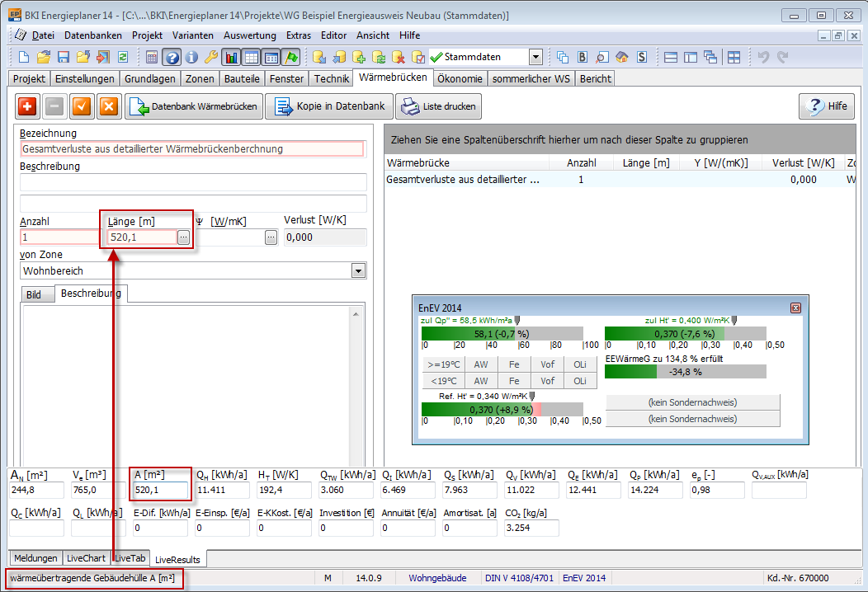Cascade windows using the toolbar icon
868x592 pixels.
point(710,57)
